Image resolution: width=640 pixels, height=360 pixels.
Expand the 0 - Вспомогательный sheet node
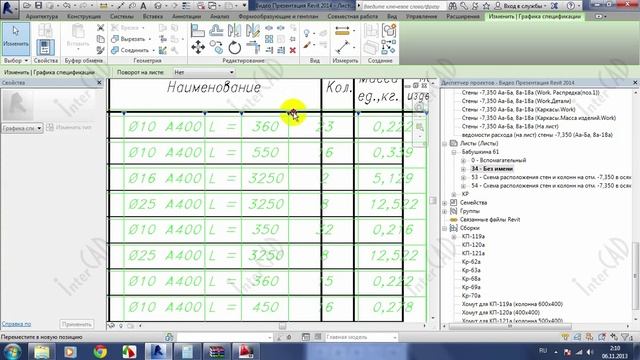point(463,160)
